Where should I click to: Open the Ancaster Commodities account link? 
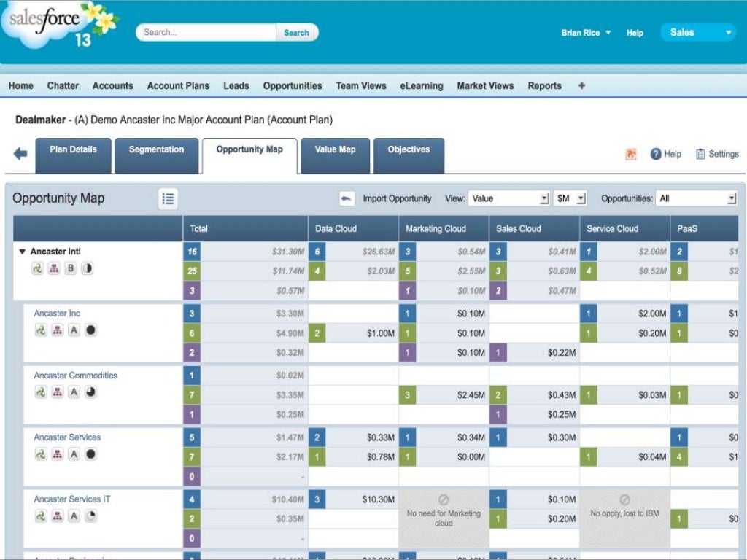coord(75,376)
